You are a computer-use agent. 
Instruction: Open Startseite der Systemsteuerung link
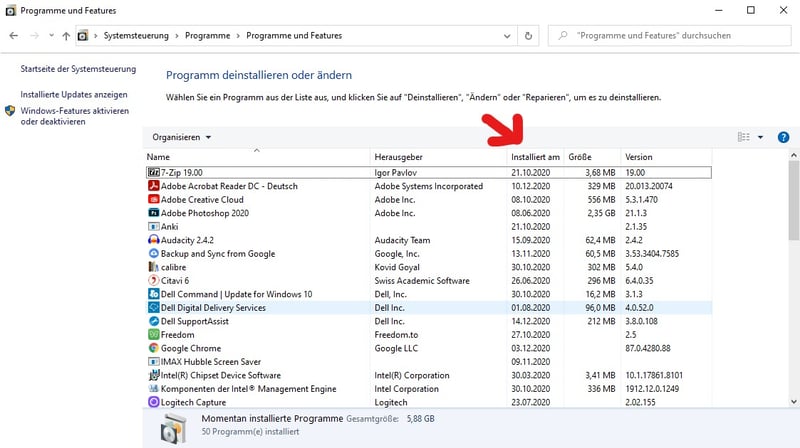click(77, 68)
